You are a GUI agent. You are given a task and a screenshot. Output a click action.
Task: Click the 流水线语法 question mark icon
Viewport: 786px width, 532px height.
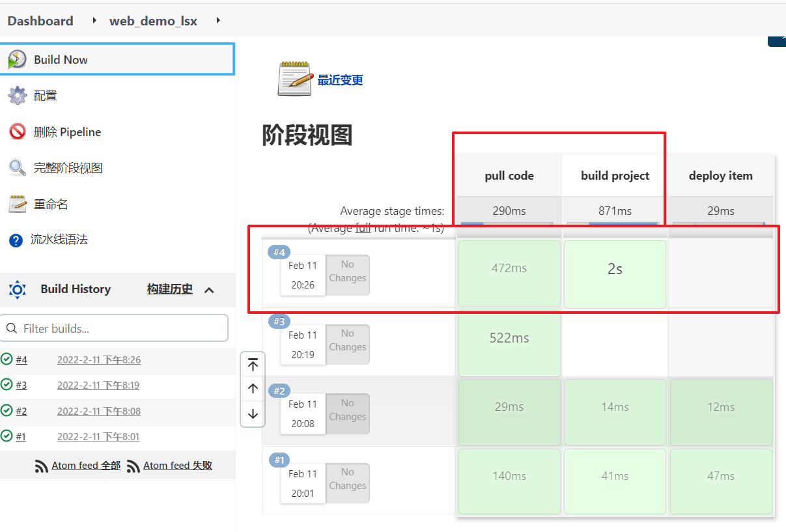16,240
